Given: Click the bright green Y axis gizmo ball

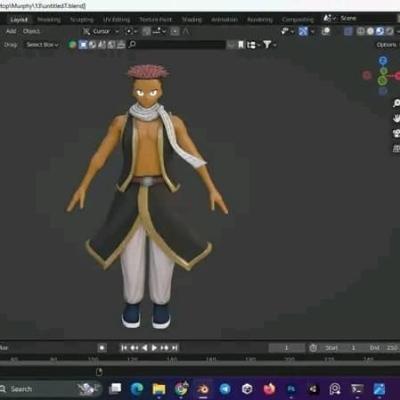Looking at the screenshot, I should (383, 80).
